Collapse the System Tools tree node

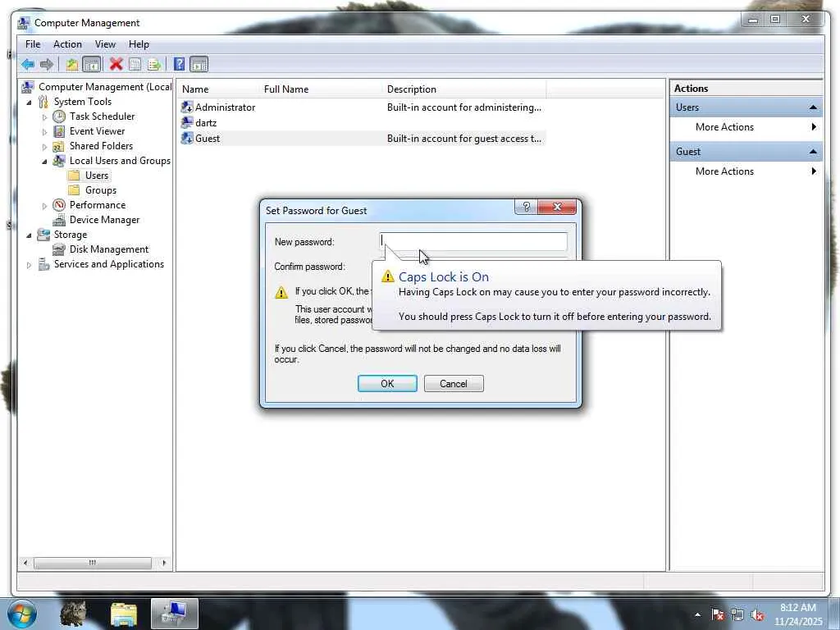coord(29,102)
